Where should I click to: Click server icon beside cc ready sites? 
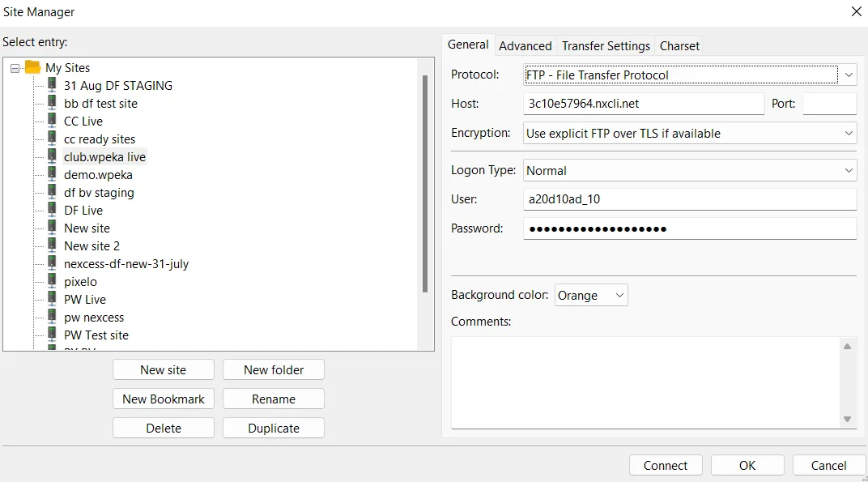(x=52, y=138)
